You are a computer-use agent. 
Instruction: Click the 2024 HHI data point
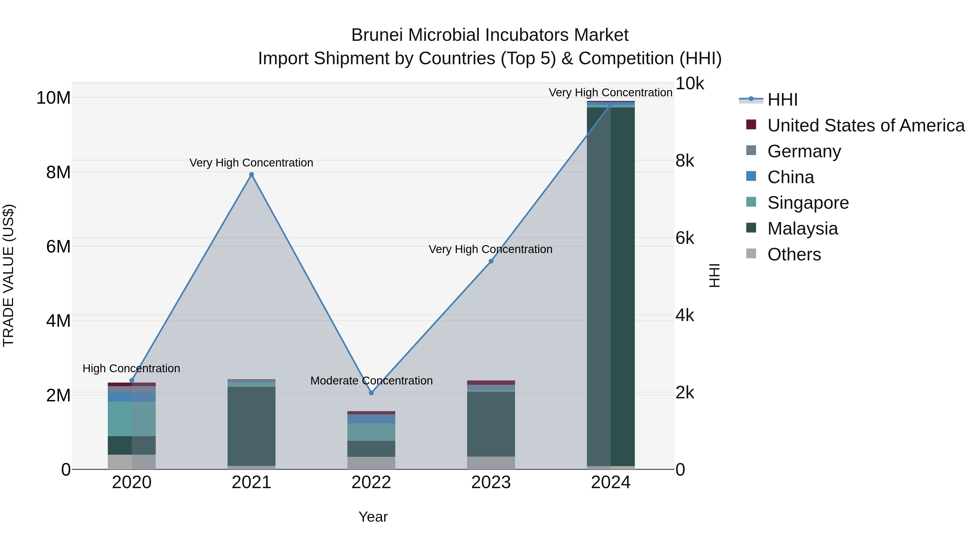coord(611,104)
